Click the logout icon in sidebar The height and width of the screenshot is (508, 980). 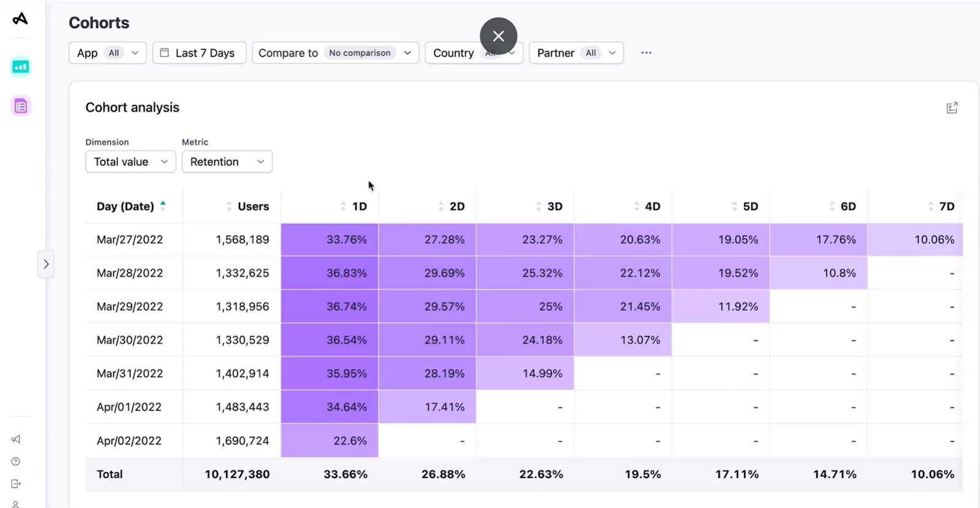point(16,484)
